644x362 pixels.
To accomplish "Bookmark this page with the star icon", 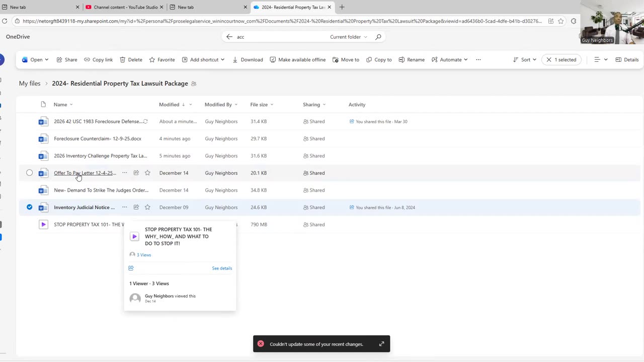I will click(x=560, y=21).
